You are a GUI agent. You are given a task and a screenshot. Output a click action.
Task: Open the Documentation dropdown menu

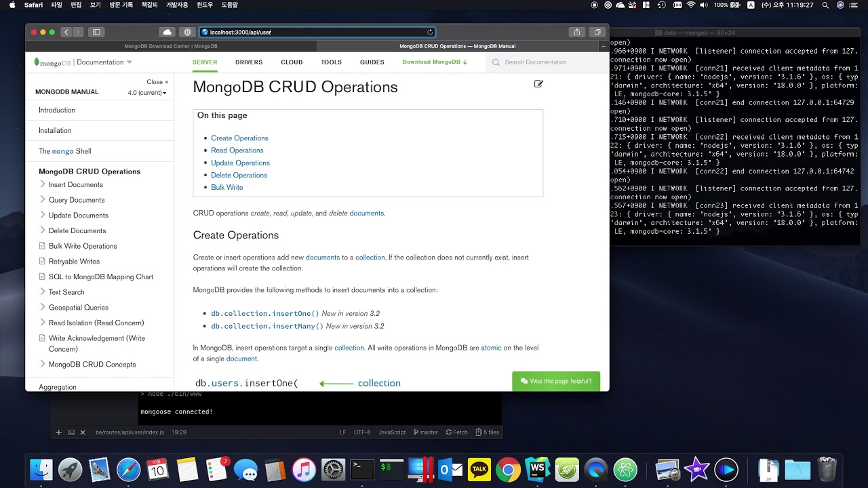[104, 62]
